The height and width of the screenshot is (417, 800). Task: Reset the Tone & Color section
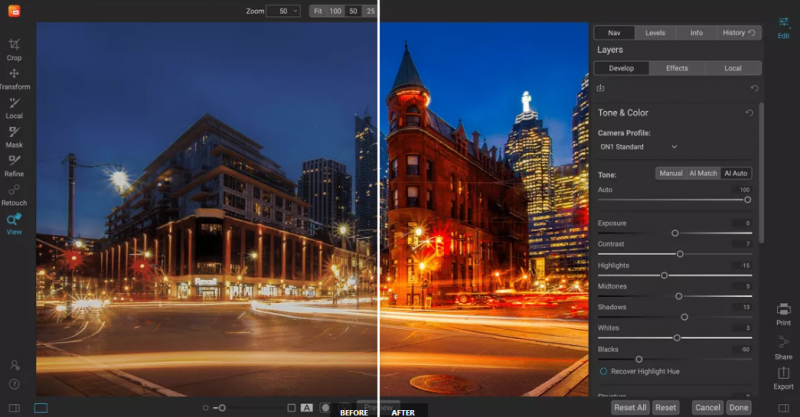tap(749, 113)
